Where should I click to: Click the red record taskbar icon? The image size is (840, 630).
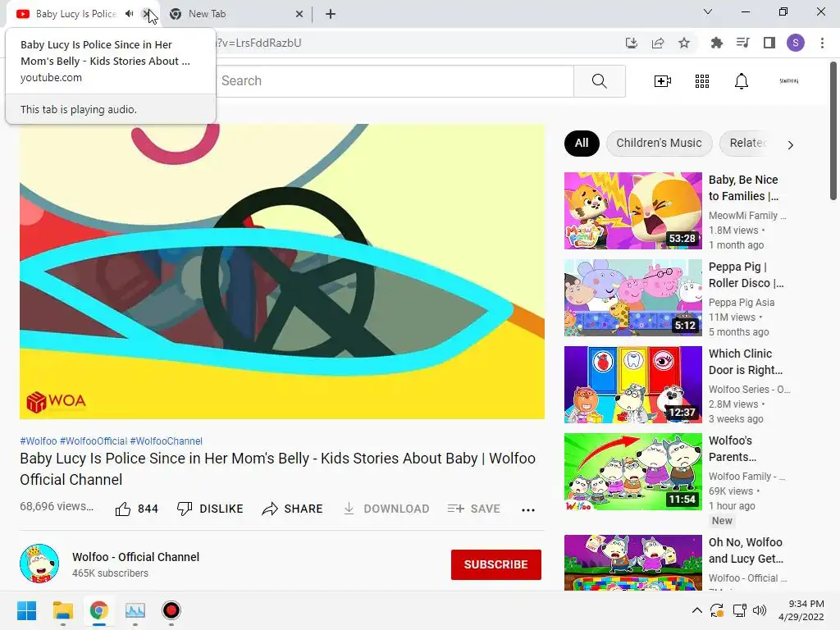(171, 610)
